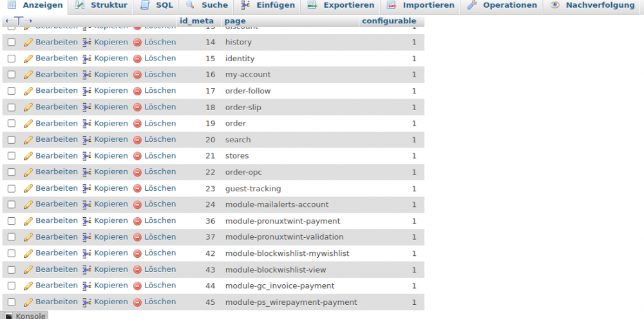Screen dimensions: 644x319
Task: Click the page cell "module-blockwishlist-mywishlist"
Action: point(287,254)
